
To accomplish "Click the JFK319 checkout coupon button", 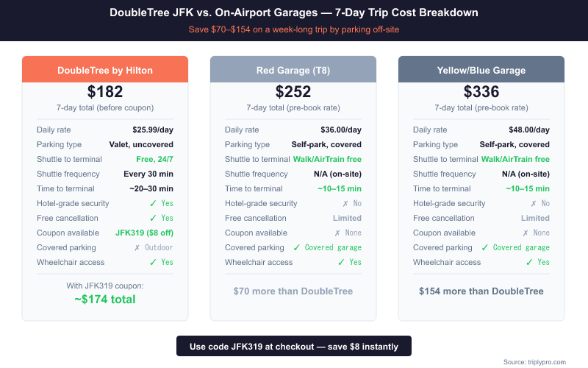I will pyautogui.click(x=293, y=346).
